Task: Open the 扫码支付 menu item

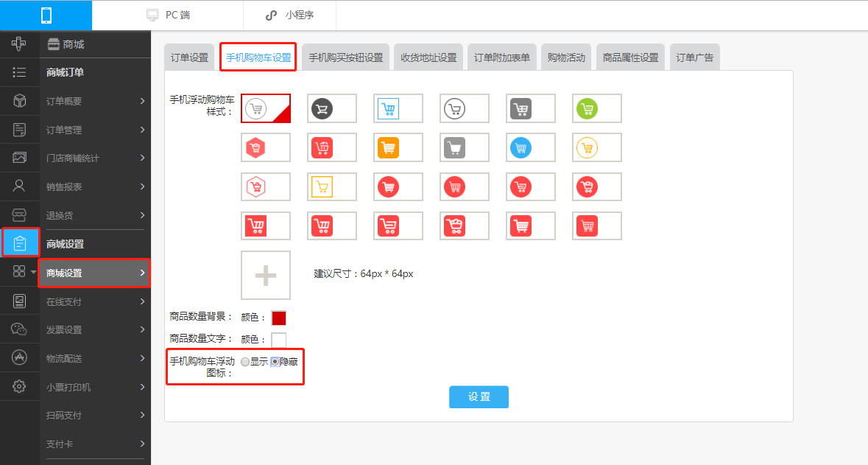Action: pyautogui.click(x=95, y=415)
